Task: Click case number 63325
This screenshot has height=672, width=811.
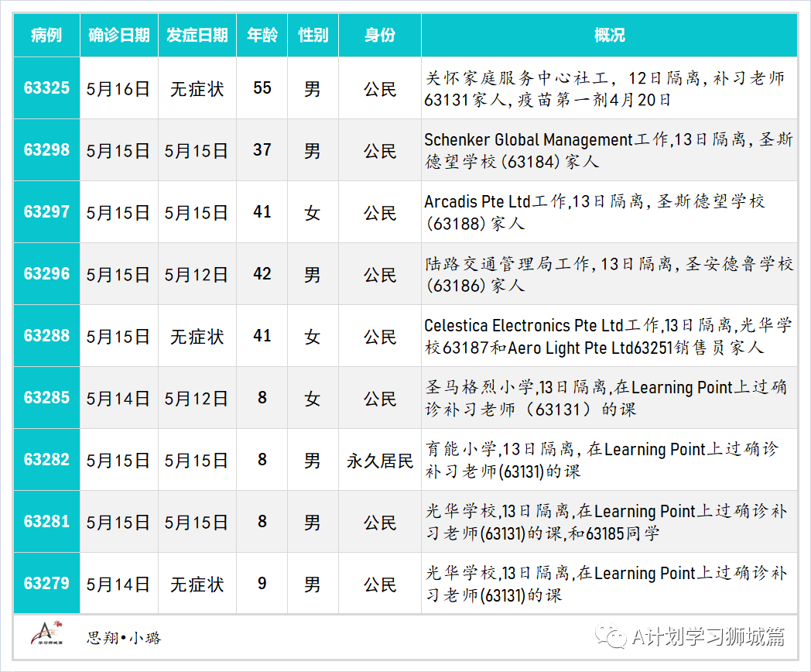Action: pos(46,88)
